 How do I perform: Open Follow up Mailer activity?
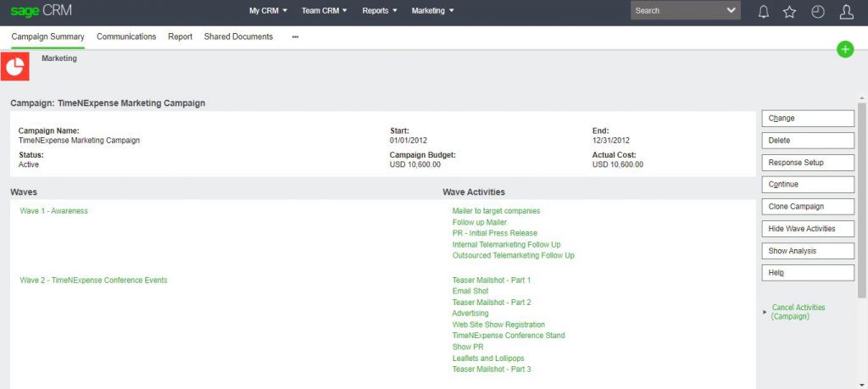pyautogui.click(x=480, y=222)
